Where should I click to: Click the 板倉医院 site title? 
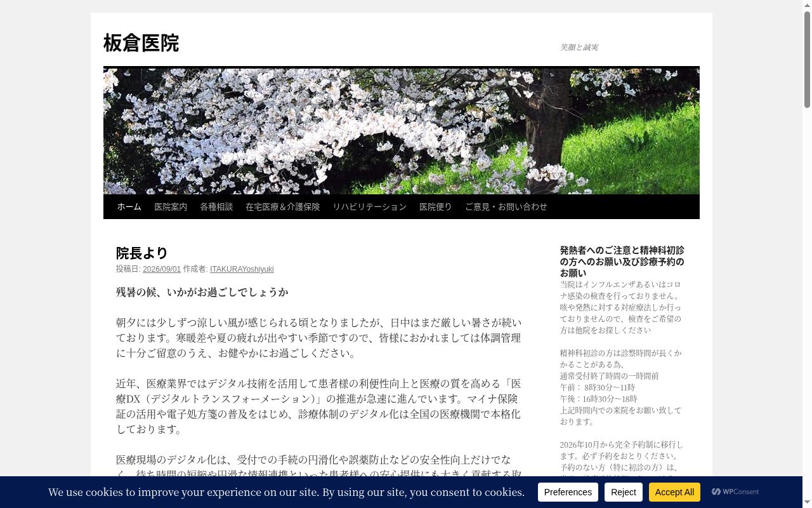point(141,43)
